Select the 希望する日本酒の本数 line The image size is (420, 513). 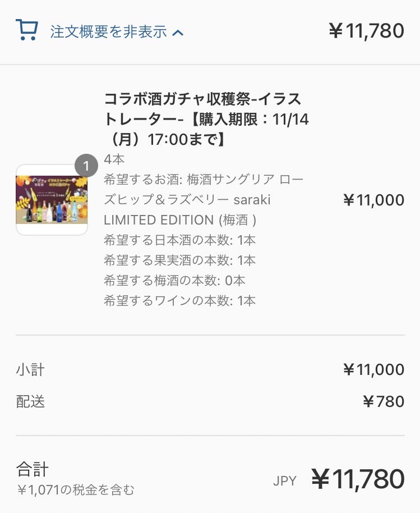point(179,240)
